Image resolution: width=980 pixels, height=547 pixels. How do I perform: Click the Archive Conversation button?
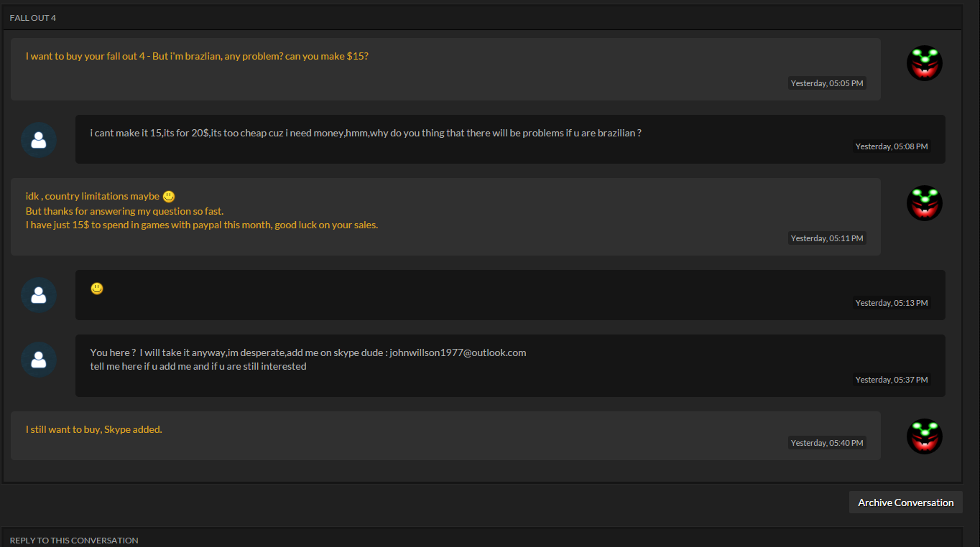click(905, 502)
